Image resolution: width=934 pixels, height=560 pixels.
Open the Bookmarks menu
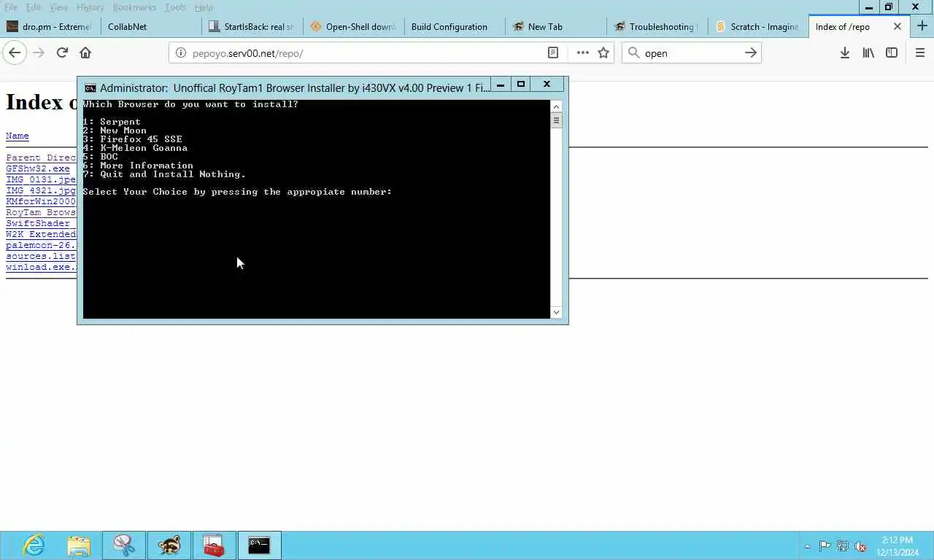click(x=134, y=7)
